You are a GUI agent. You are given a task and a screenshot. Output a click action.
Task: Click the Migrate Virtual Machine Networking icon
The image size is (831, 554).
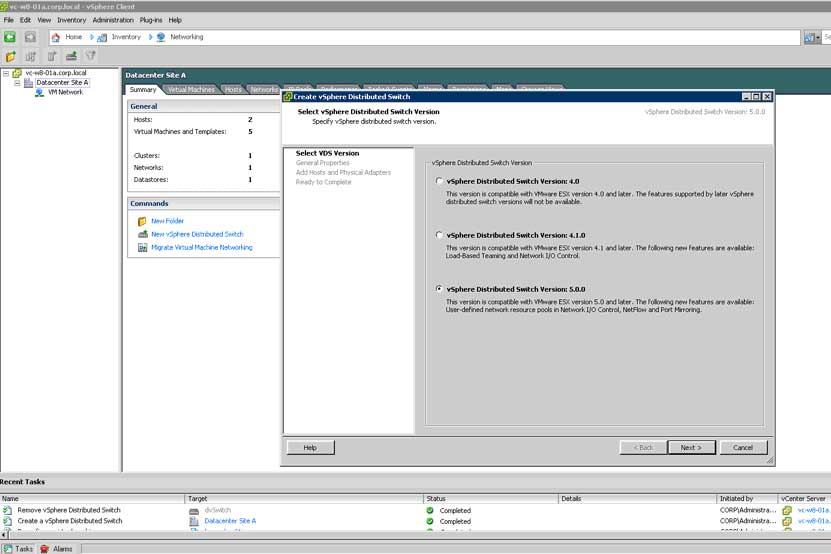(x=143, y=248)
